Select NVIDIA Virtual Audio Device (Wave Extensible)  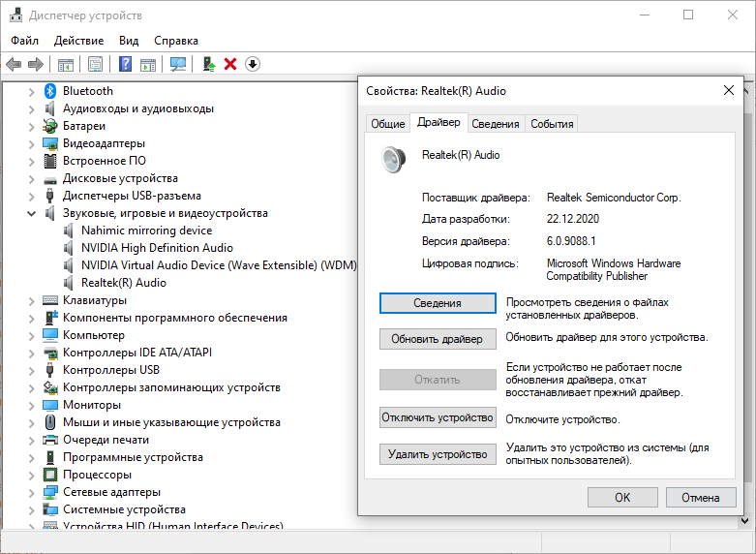[219, 265]
